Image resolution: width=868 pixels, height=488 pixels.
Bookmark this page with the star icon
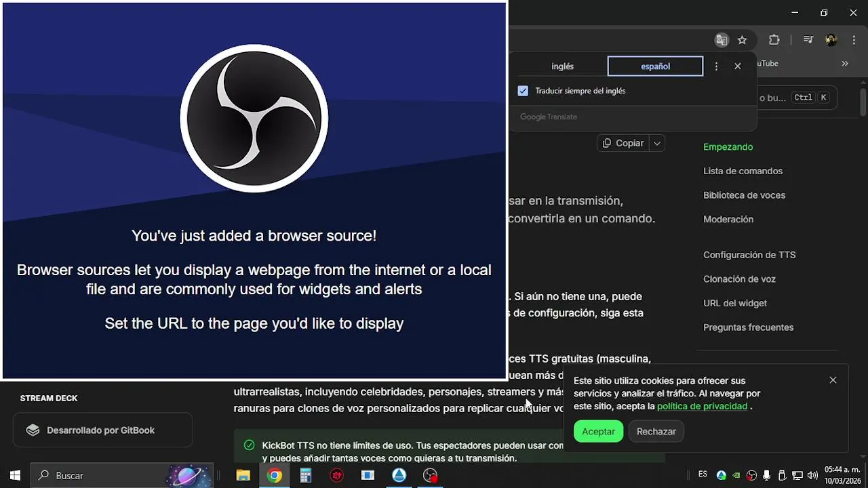click(742, 40)
